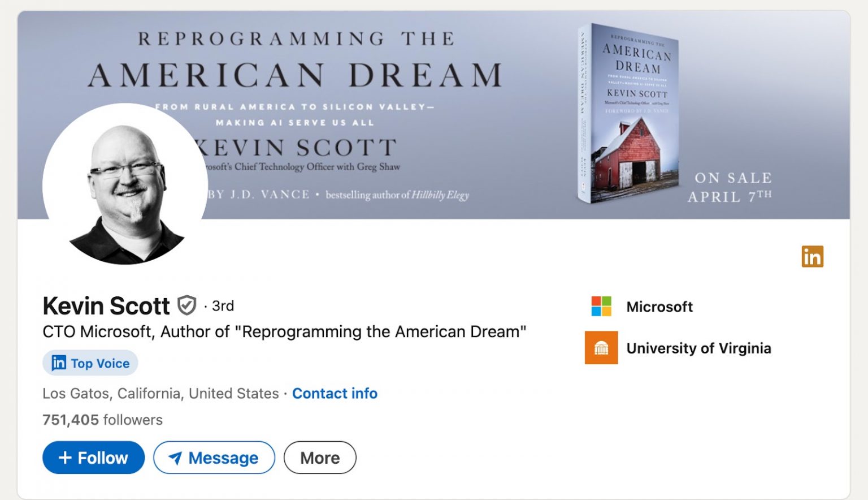Screen dimensions: 868x500
Task: Click the Kevin Scott profile name heading
Action: click(106, 306)
